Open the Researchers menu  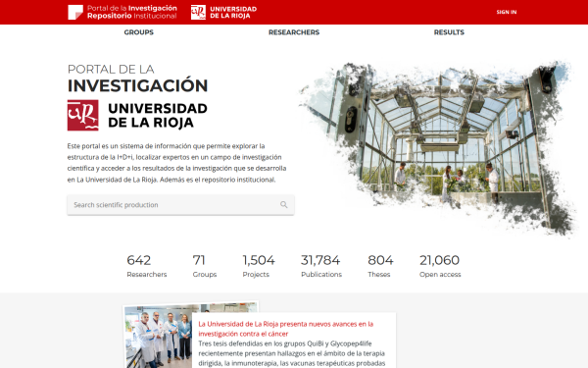point(294,32)
